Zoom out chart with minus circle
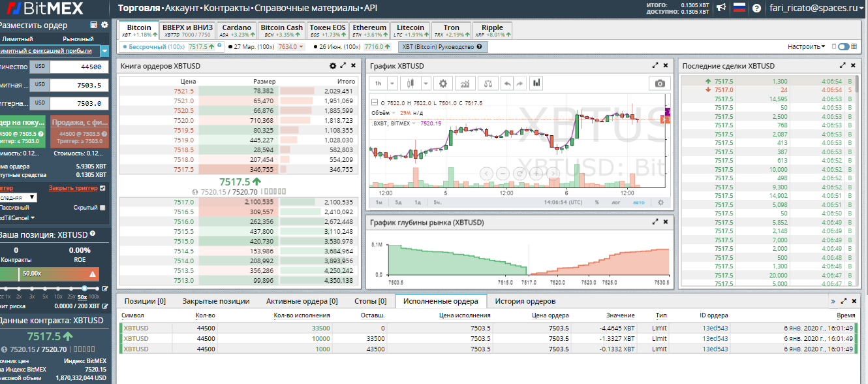The width and height of the screenshot is (868, 384). [x=503, y=173]
